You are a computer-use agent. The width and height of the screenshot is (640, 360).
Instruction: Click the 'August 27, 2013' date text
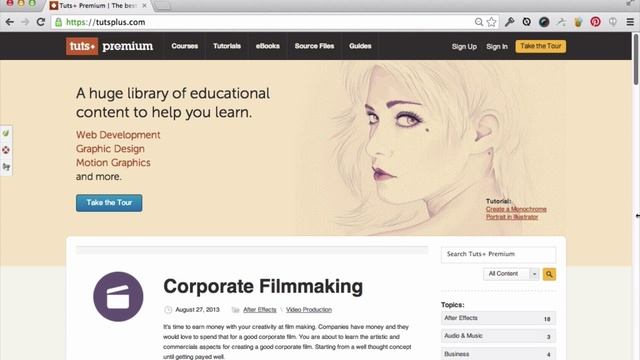pyautogui.click(x=197, y=310)
